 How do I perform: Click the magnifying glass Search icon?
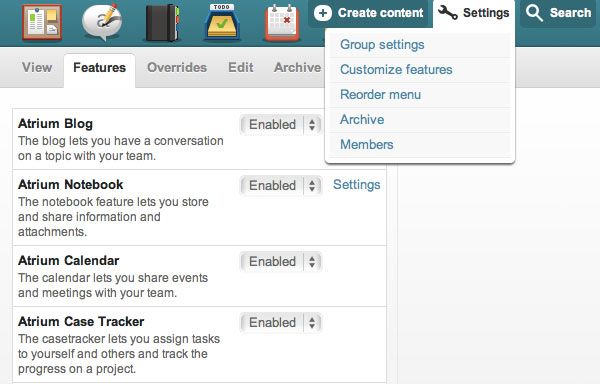534,13
